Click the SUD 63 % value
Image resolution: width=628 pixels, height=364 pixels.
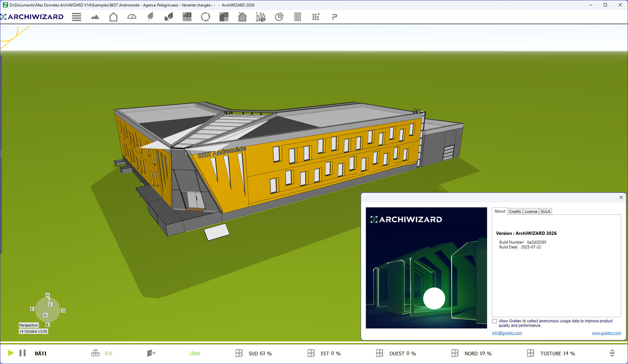tap(260, 353)
